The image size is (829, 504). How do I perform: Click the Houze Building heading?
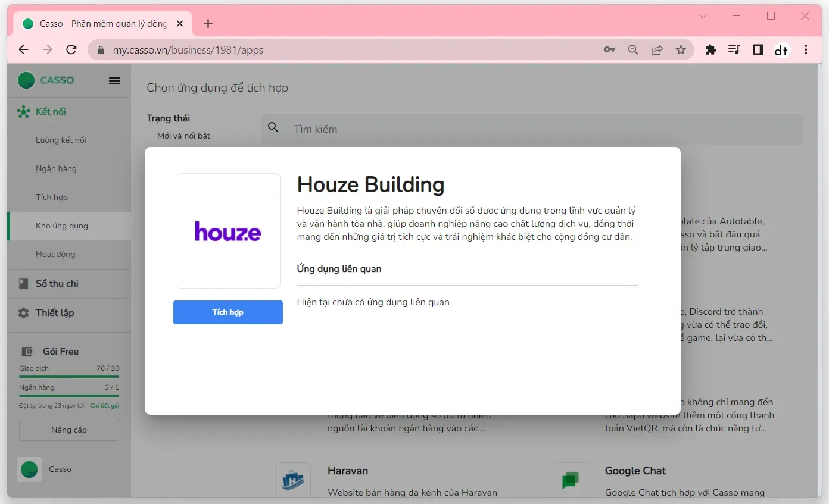[370, 184]
